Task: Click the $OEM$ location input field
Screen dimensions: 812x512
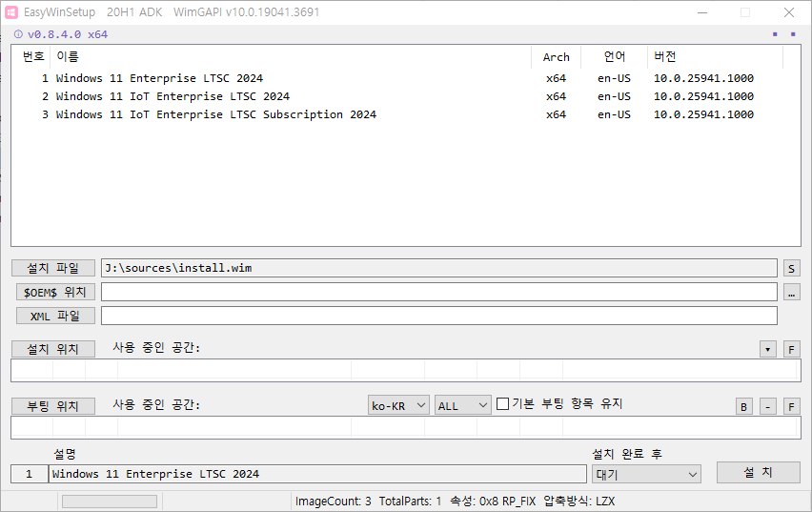Action: [439, 292]
